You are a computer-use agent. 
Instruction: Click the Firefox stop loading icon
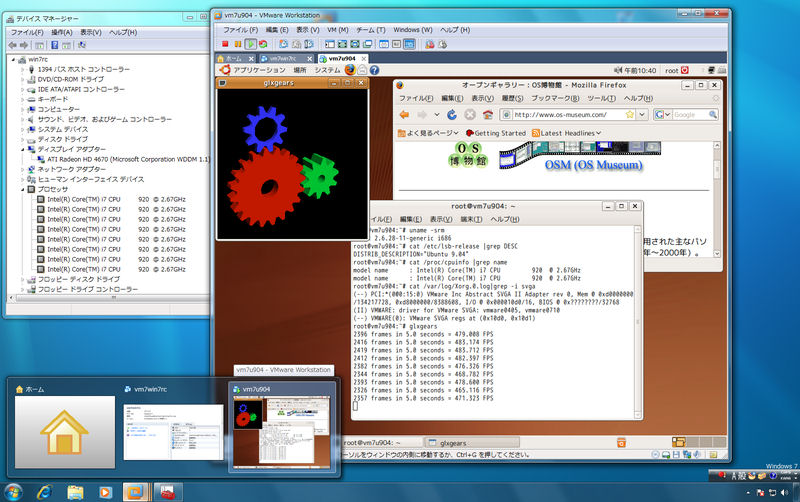point(470,115)
